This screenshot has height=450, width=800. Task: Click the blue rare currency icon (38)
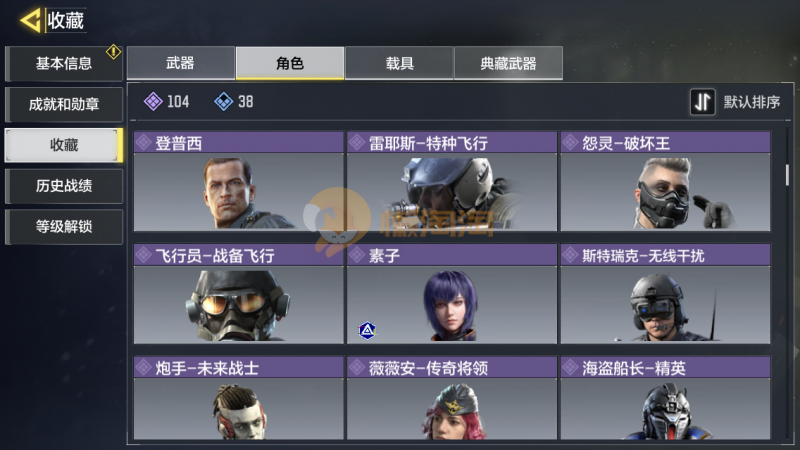pos(223,102)
